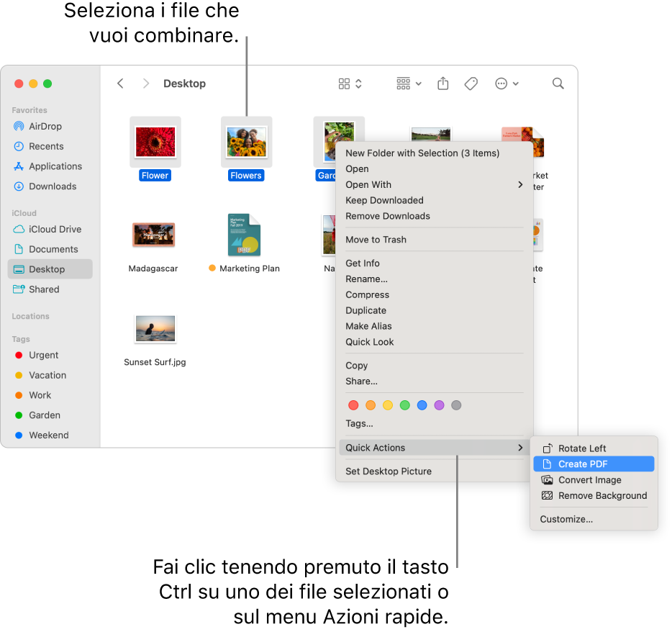Apply the blue tag color dot

click(x=422, y=405)
